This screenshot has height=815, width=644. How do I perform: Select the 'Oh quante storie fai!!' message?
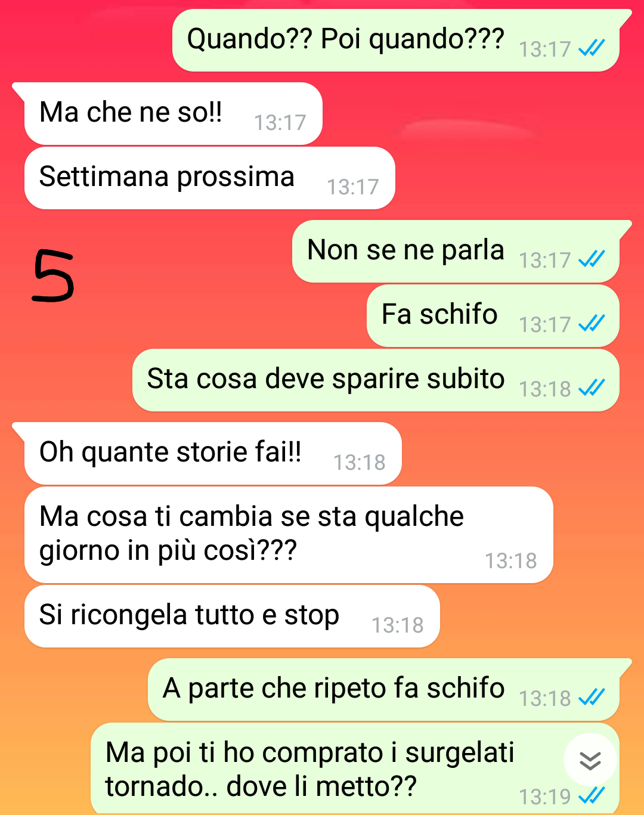pos(213,454)
